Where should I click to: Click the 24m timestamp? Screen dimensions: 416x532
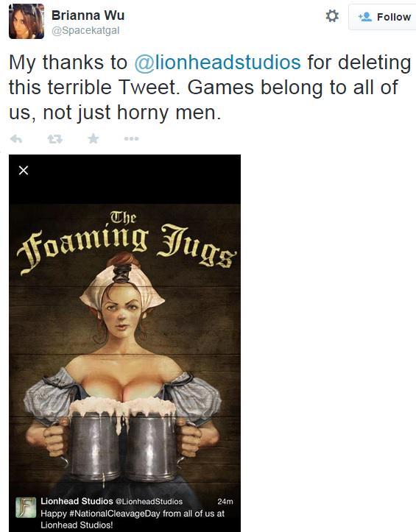coord(225,502)
